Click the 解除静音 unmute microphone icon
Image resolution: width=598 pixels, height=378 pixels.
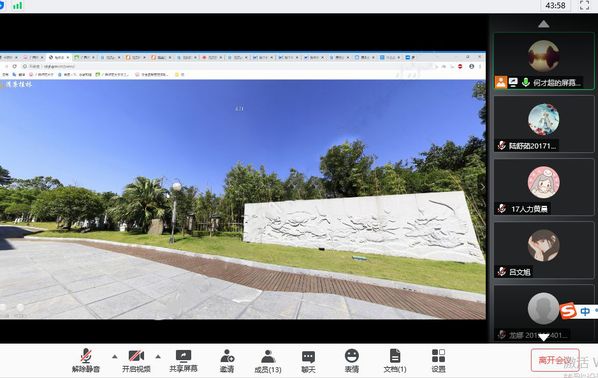click(x=86, y=360)
